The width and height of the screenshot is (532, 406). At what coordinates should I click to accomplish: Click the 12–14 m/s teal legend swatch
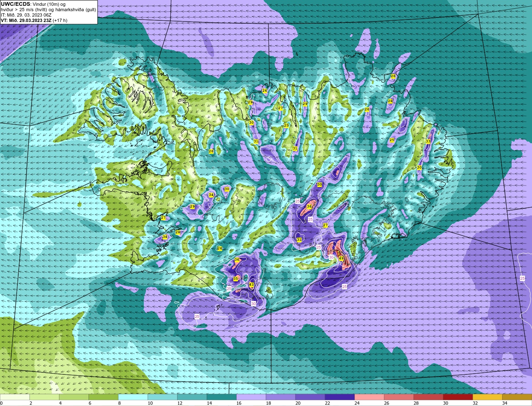point(192,397)
